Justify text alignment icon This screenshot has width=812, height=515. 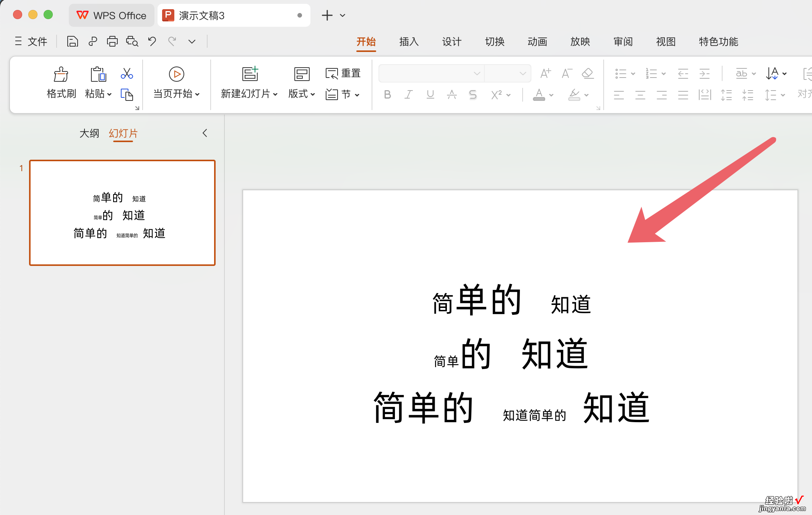pos(683,95)
